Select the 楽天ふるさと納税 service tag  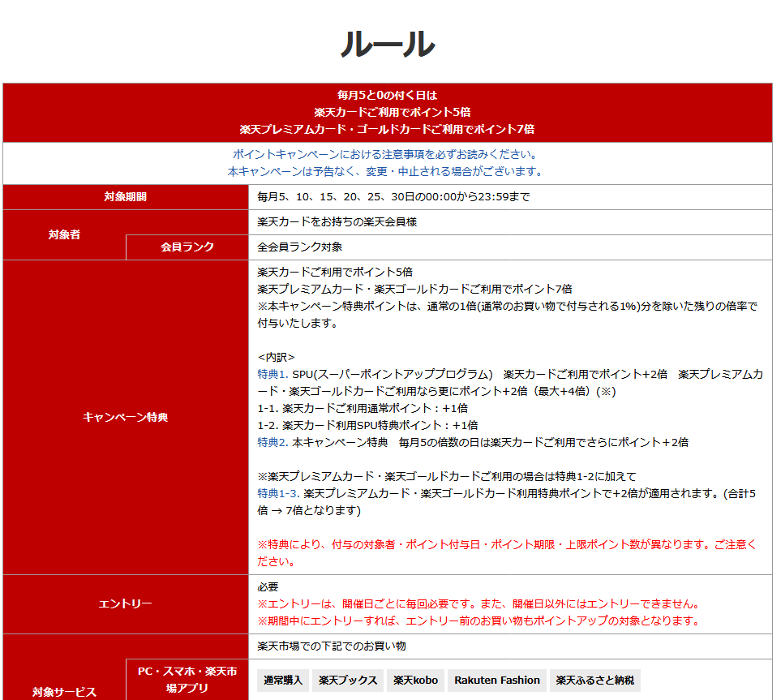click(x=594, y=680)
